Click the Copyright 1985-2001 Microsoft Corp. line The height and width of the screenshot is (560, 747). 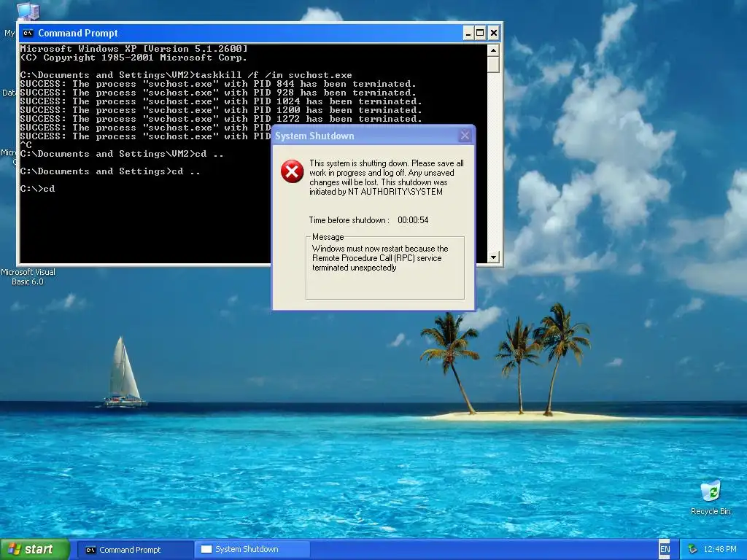(134, 58)
